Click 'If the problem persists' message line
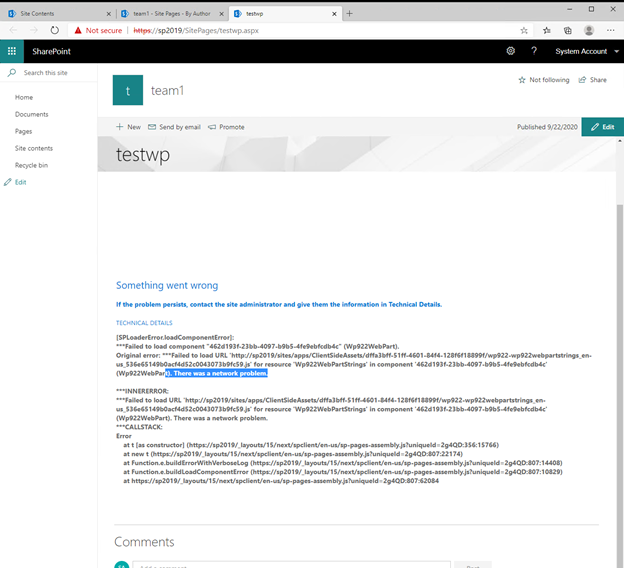Image resolution: width=624 pixels, height=568 pixels. [279, 304]
